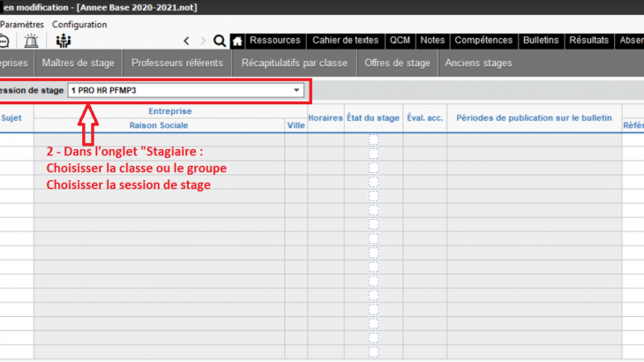Toggle first row État du stage checkbox
This screenshot has height=362, width=644.
coord(373,140)
